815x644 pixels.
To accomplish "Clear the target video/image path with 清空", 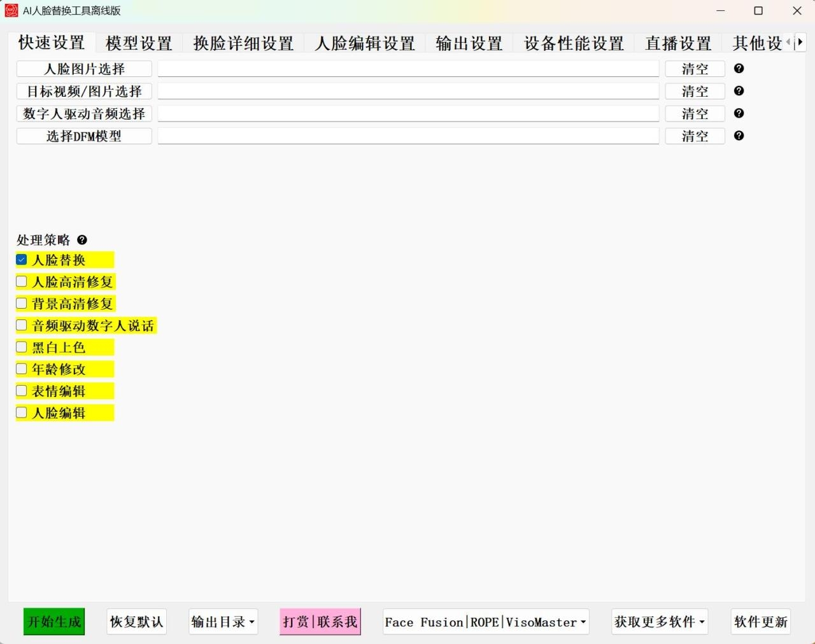I will [695, 91].
